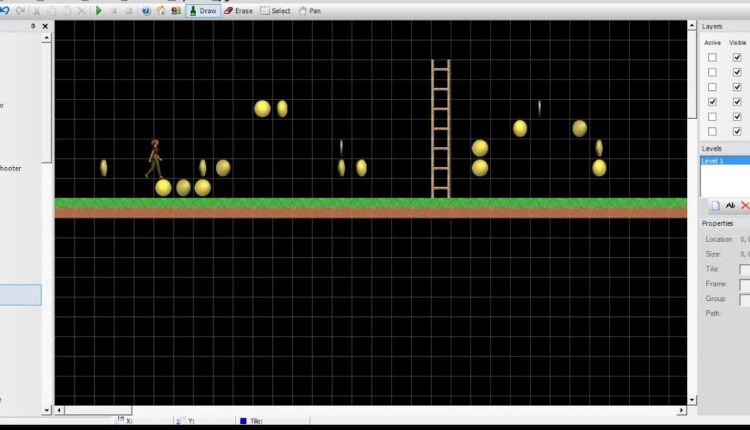Viewport: 750px width, 430px height.
Task: Activate the Select tool
Action: pyautogui.click(x=275, y=11)
